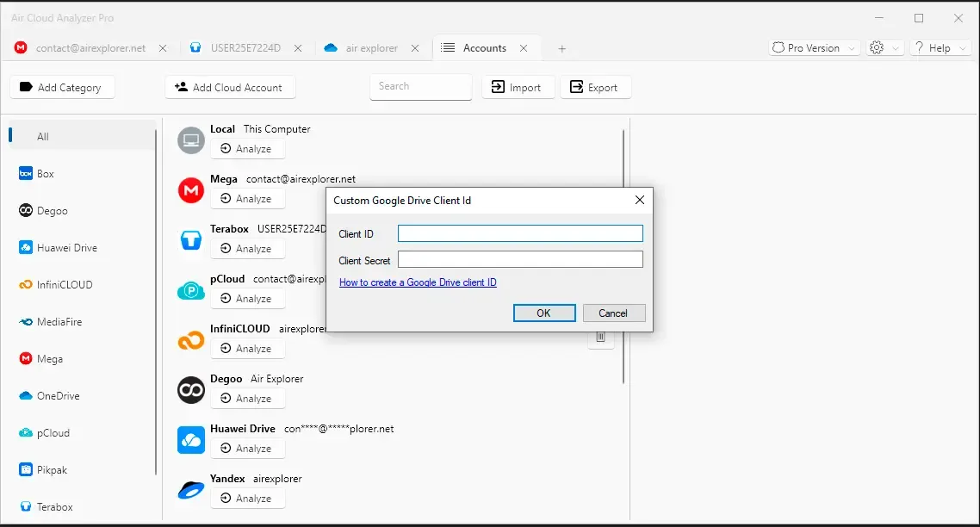
Task: Analyze the Yandex airexplorer account
Action: (247, 499)
